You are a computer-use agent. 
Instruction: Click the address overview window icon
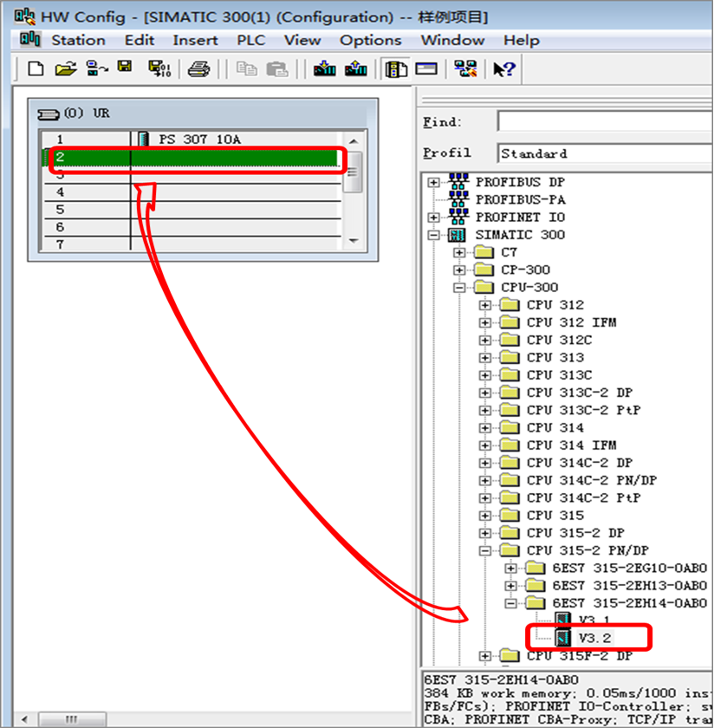pyautogui.click(x=426, y=68)
